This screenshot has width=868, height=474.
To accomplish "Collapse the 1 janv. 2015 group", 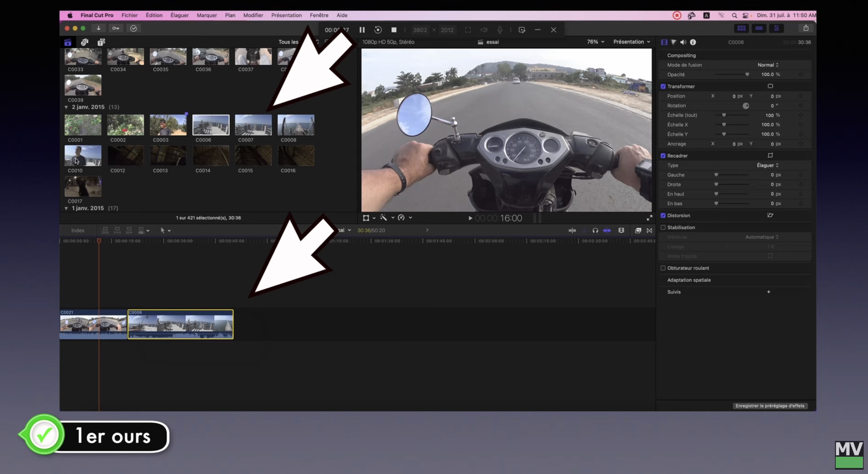I will click(x=66, y=208).
